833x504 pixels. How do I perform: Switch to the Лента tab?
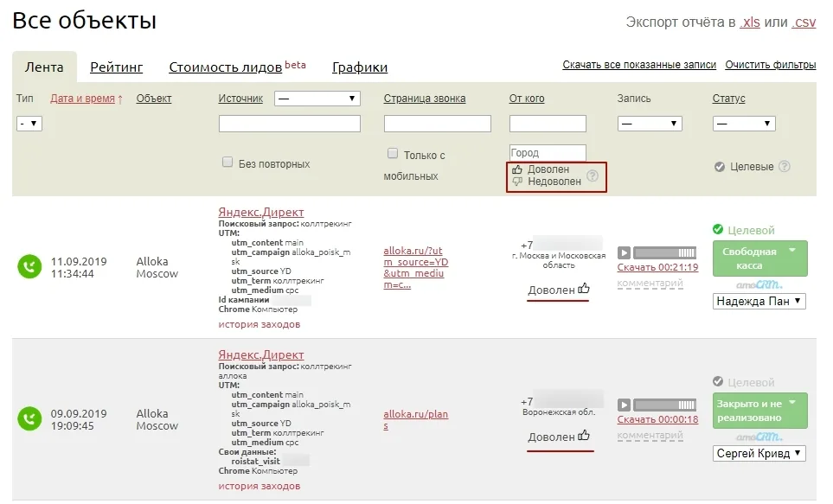click(x=44, y=67)
